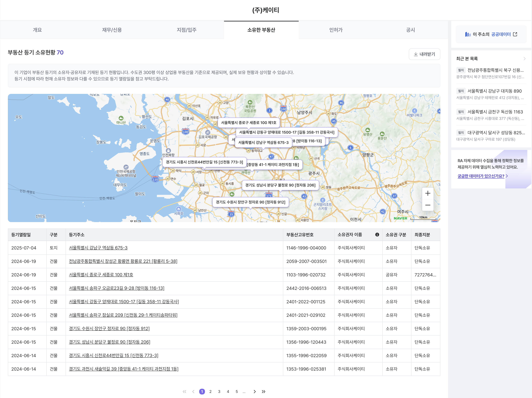This screenshot has height=398, width=532.
Task: Click the info icon beside 소유권자 이름
Action: point(377,235)
